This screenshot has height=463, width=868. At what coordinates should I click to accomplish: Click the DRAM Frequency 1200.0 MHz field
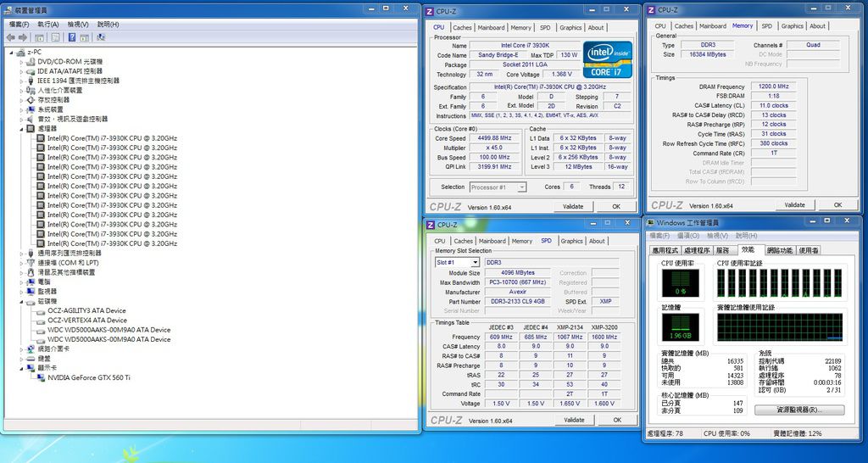pos(773,86)
